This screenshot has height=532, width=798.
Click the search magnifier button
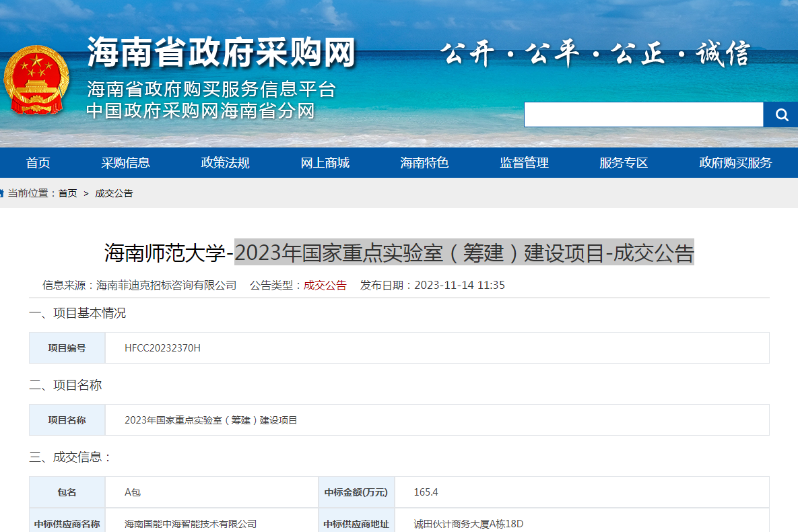[x=781, y=114]
